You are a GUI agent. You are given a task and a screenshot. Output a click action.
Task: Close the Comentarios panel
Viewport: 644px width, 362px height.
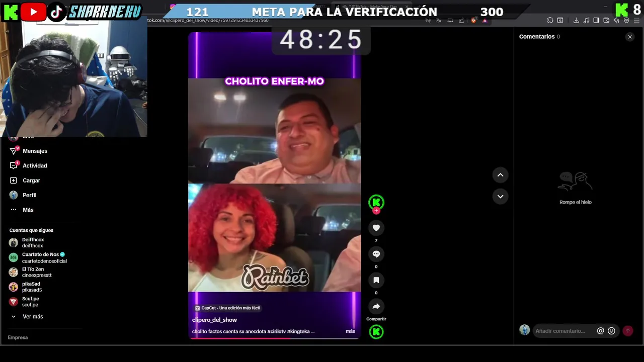coord(629,37)
